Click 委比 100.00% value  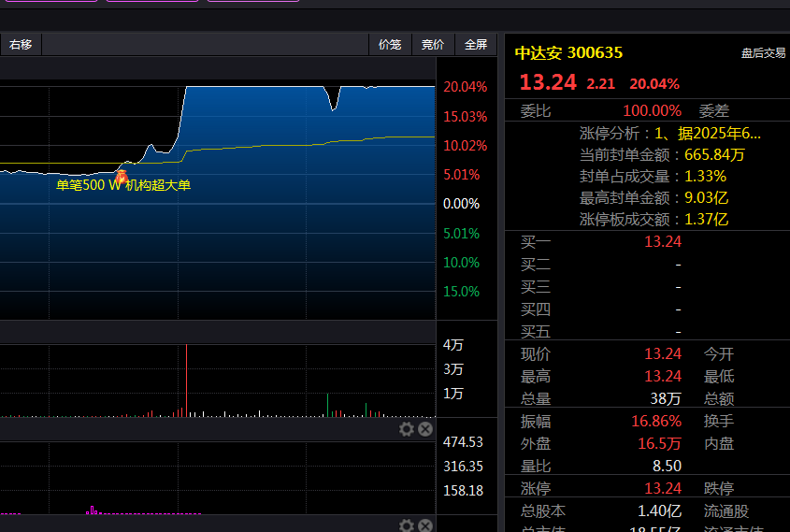pyautogui.click(x=652, y=111)
